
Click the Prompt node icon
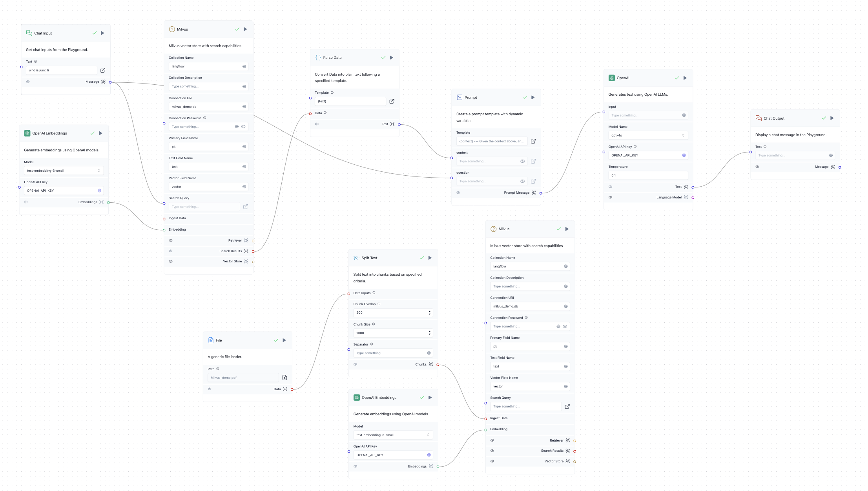(459, 97)
